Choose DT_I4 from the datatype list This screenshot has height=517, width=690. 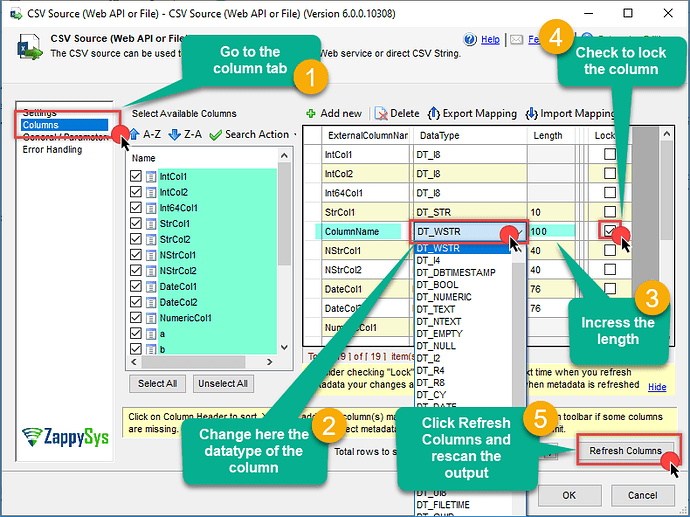click(x=428, y=260)
